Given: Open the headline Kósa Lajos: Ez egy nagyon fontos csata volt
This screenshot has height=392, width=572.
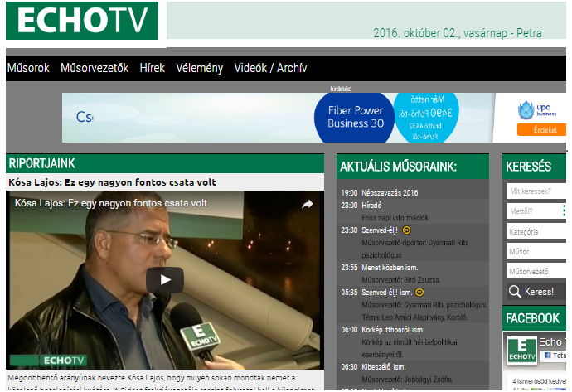Looking at the screenshot, I should pos(113,182).
